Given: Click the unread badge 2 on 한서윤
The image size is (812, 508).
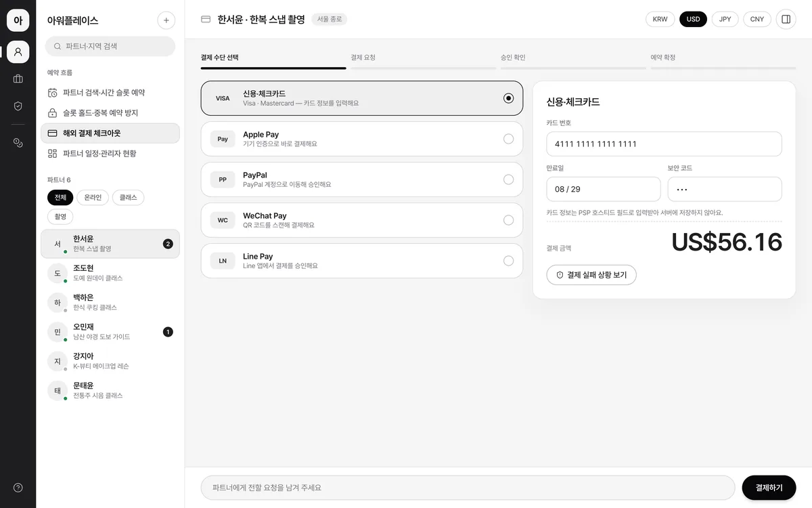Looking at the screenshot, I should [x=168, y=244].
